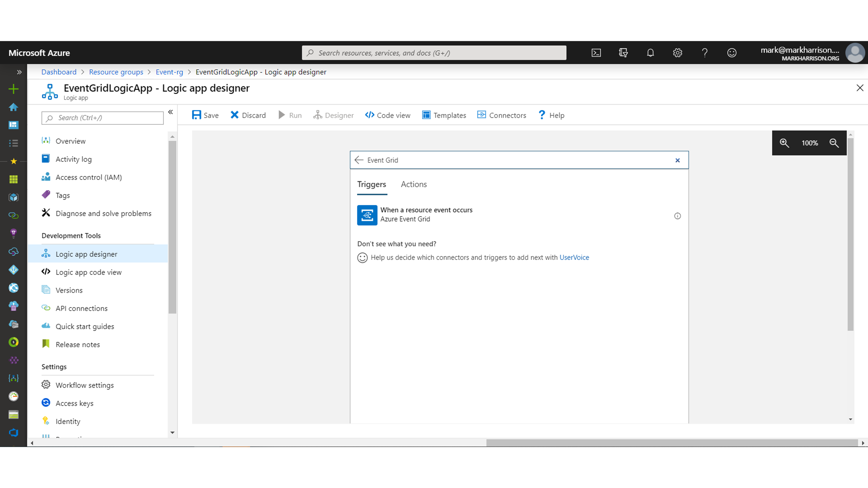Click the zoom out magnifier

pos(834,143)
